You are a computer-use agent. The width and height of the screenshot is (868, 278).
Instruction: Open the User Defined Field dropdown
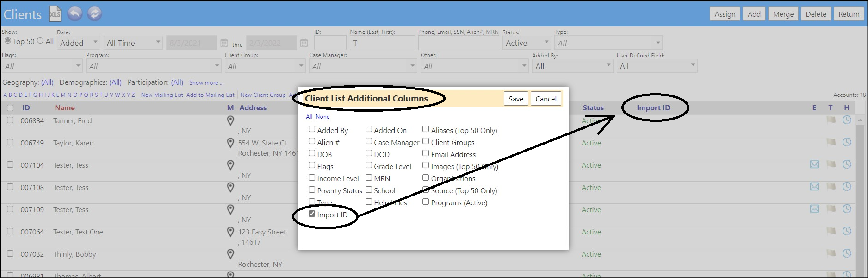(657, 66)
